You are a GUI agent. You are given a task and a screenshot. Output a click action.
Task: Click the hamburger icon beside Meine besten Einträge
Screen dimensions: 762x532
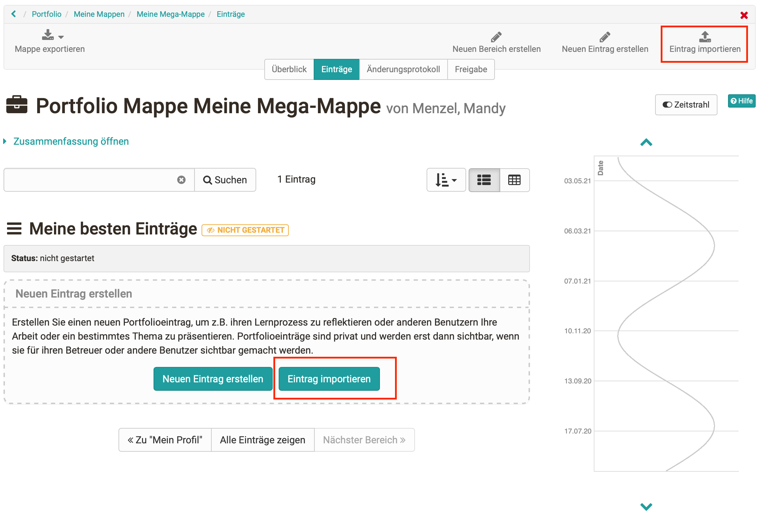[14, 229]
